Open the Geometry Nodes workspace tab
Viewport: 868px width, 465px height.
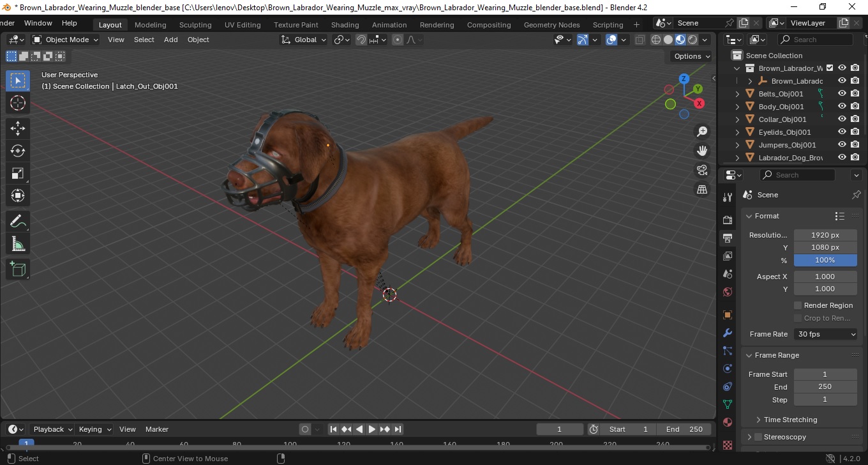click(x=551, y=25)
